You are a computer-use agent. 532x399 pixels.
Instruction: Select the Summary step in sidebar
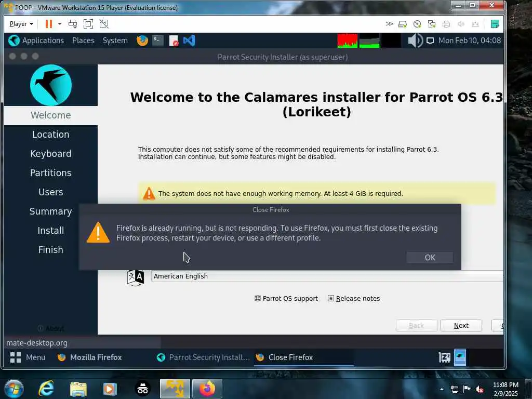(51, 211)
